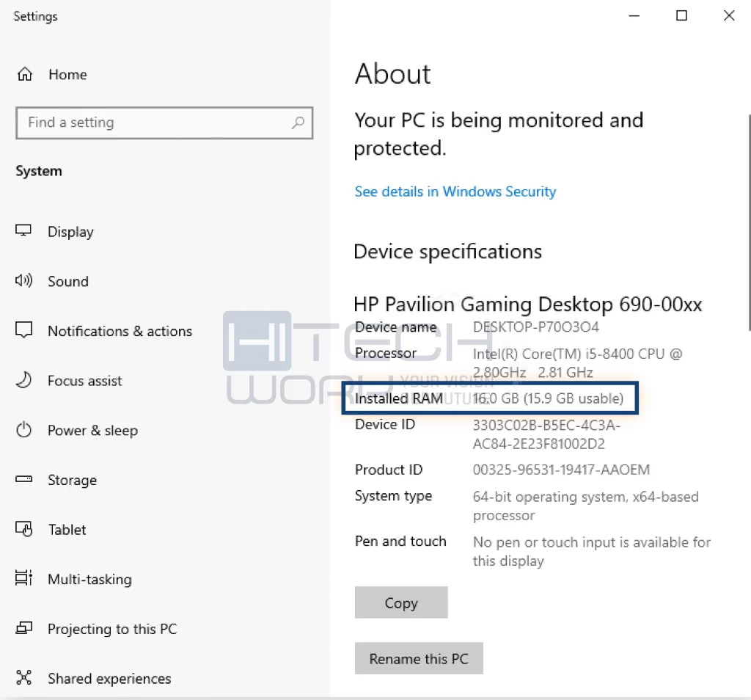Click the vertical scrollbar of About page
The height and width of the screenshot is (700, 751).
pyautogui.click(x=749, y=223)
